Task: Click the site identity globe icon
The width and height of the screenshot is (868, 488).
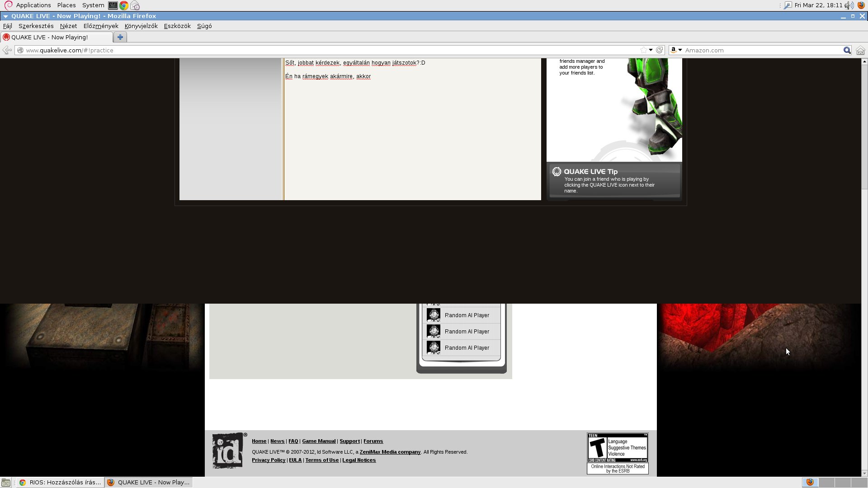Action: 20,50
